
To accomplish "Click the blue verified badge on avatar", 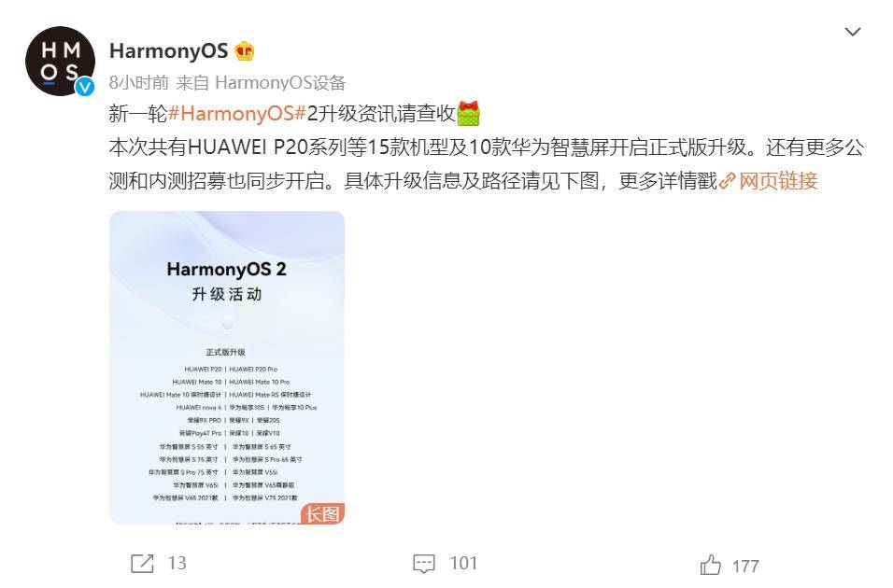I will 85,87.
